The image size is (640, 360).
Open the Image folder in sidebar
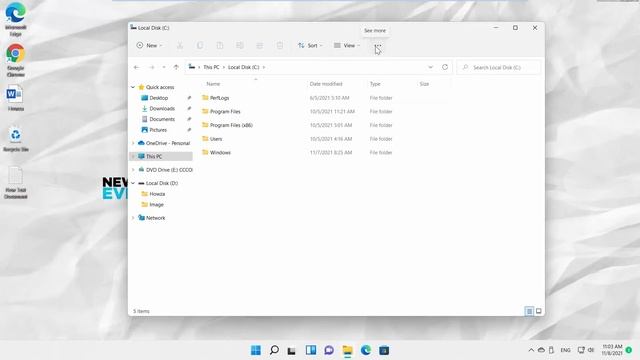point(156,204)
